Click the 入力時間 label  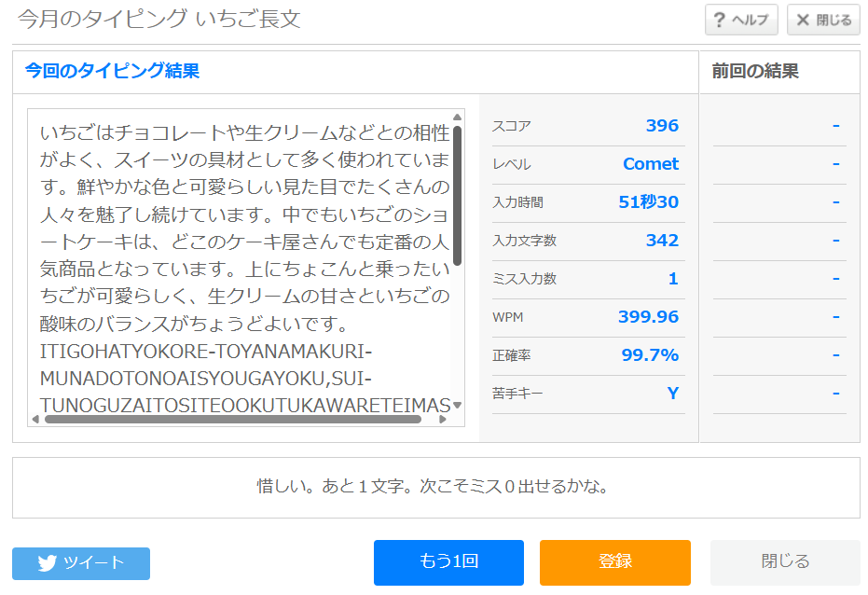click(517, 202)
